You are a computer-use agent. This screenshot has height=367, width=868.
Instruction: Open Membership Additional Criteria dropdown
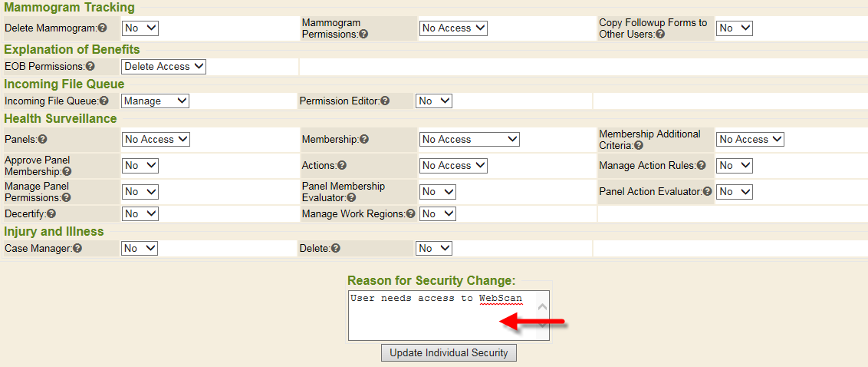pyautogui.click(x=750, y=139)
